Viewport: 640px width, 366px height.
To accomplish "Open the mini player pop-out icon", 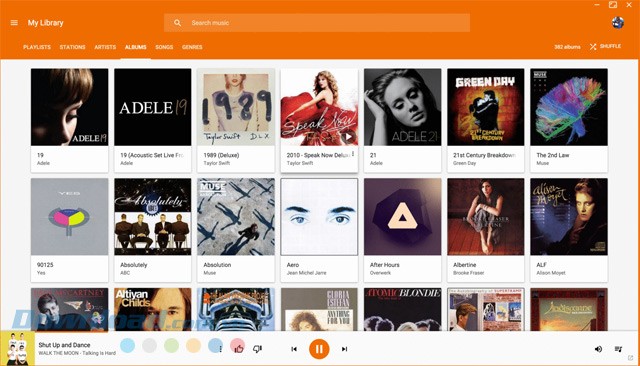I will click(630, 358).
